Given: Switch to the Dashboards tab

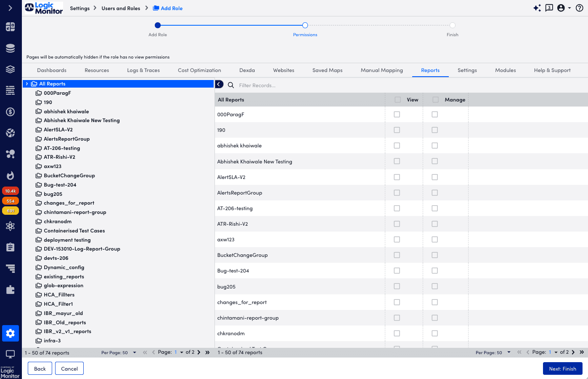Looking at the screenshot, I should (x=51, y=70).
